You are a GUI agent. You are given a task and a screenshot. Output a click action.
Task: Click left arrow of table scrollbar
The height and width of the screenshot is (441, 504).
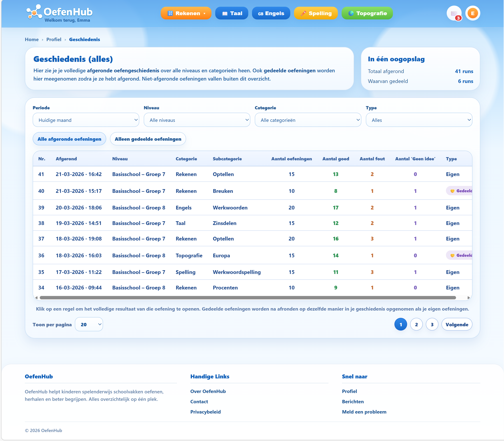click(36, 298)
